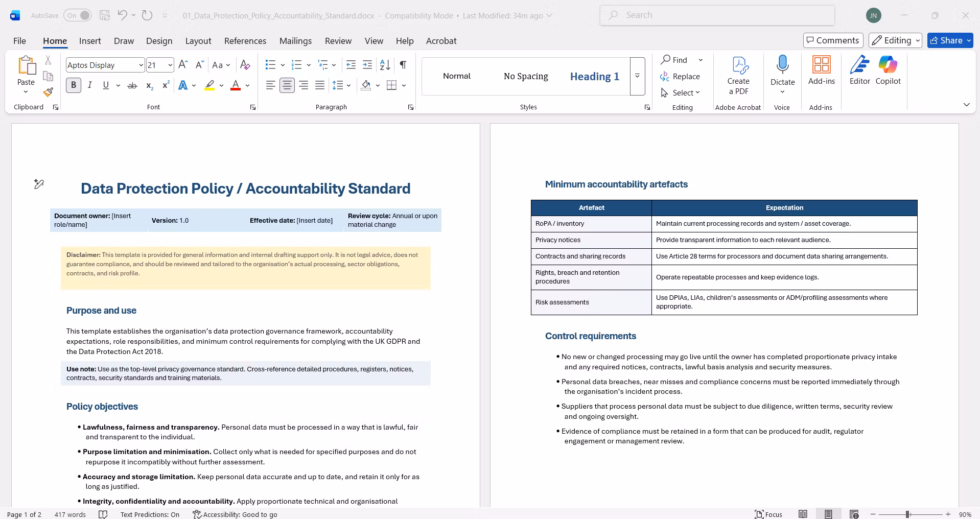Open the Comments pane
This screenshot has height=519, width=980.
833,40
